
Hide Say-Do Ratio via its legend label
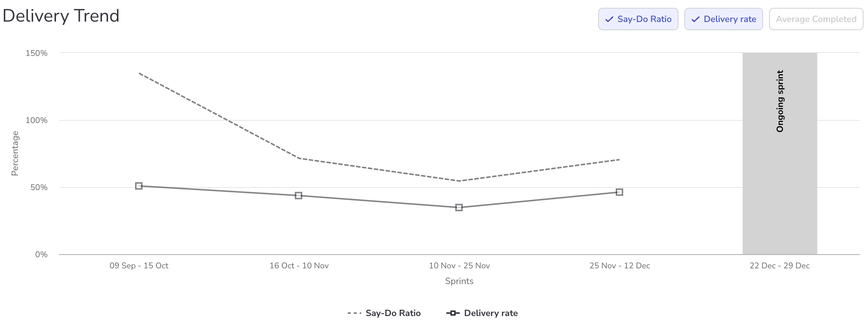click(x=393, y=313)
